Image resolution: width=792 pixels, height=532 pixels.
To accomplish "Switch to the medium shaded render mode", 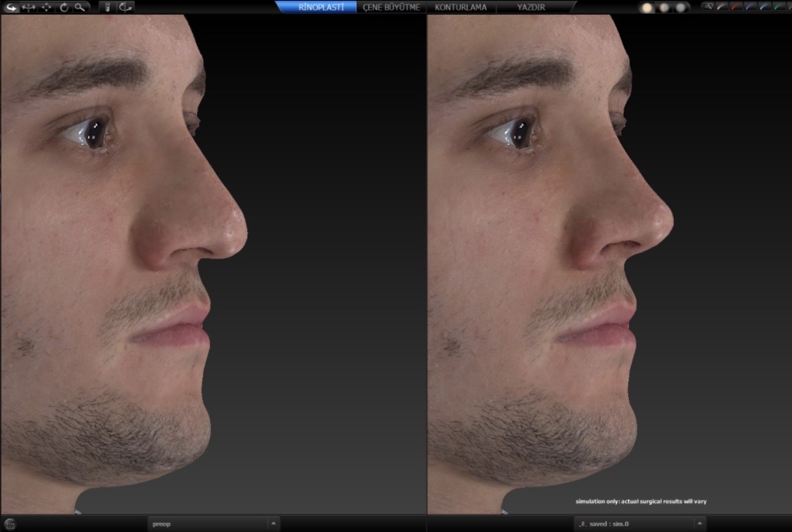I will 663,8.
